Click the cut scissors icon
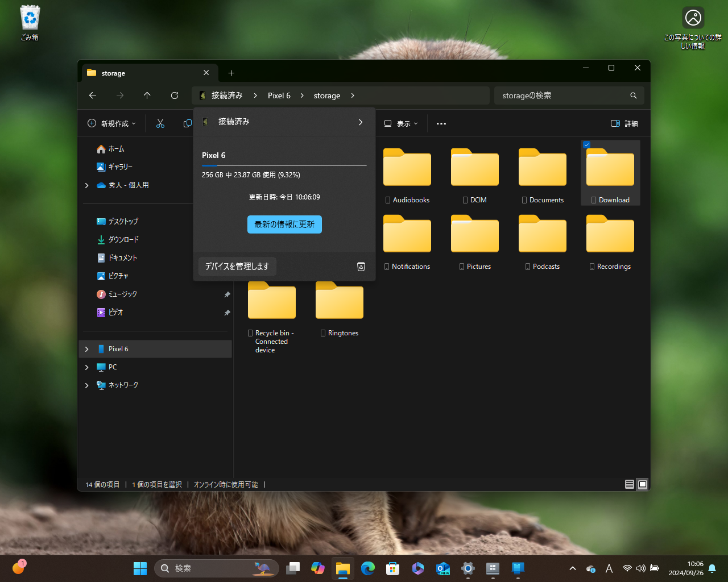The width and height of the screenshot is (728, 582). 160,123
